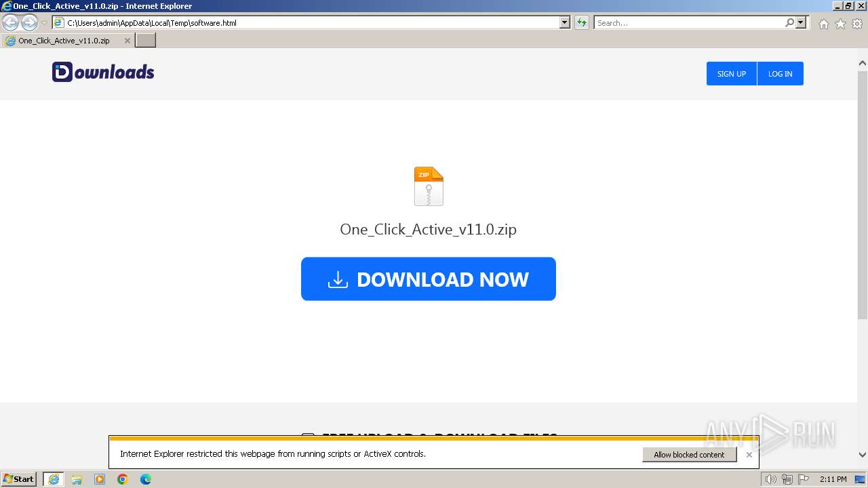Image resolution: width=868 pixels, height=488 pixels.
Task: Click the ZIP file icon
Action: 429,186
